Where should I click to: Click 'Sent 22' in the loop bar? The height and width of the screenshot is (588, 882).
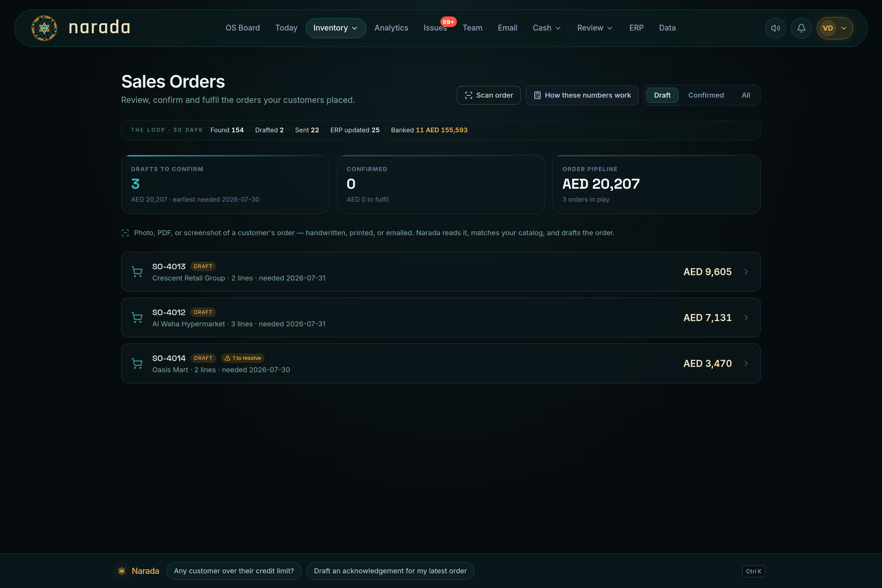click(x=307, y=130)
